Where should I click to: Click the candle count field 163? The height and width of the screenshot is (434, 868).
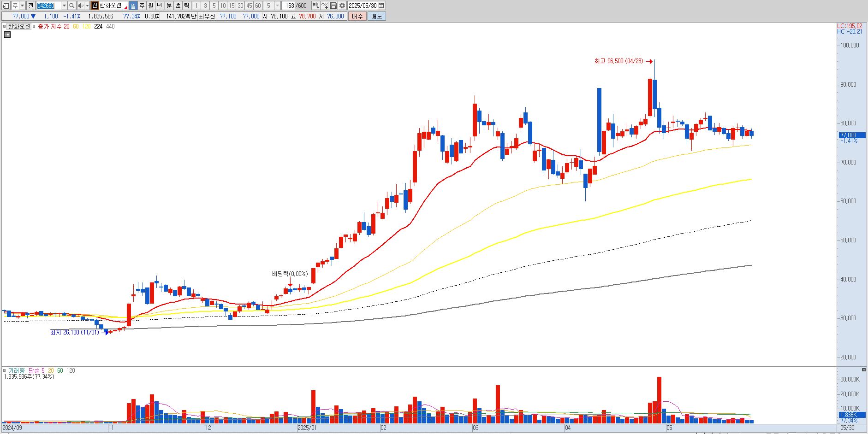tap(288, 6)
